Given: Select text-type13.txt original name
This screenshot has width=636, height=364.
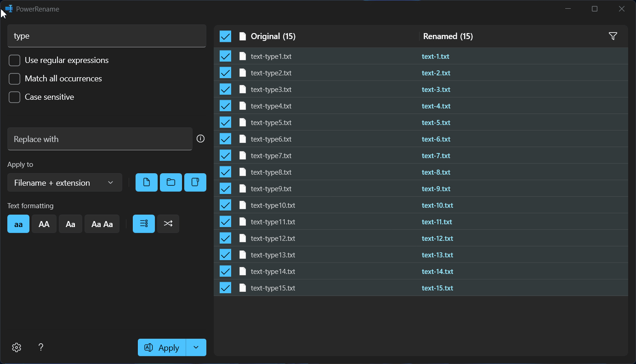Looking at the screenshot, I should (273, 255).
